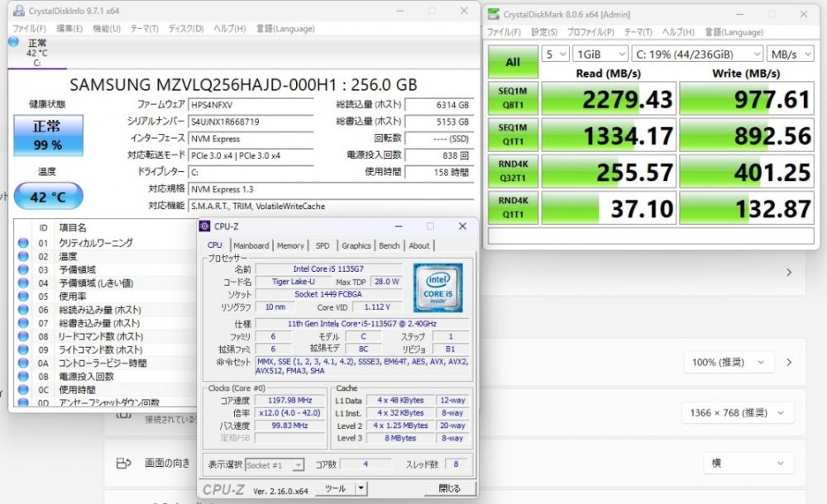The height and width of the screenshot is (504, 827).
Task: Run all benchmarks with the All button
Action: [513, 61]
